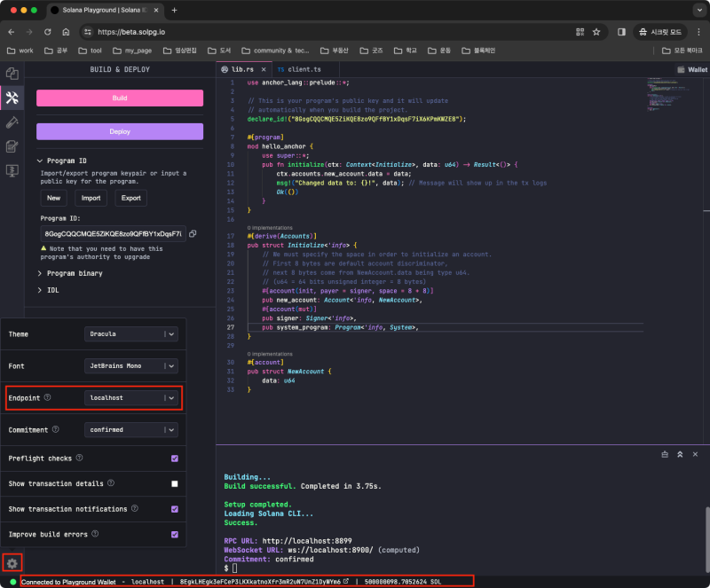Image resolution: width=710 pixels, height=588 pixels.
Task: Open the Endpoint dropdown showing localhost
Action: point(130,398)
